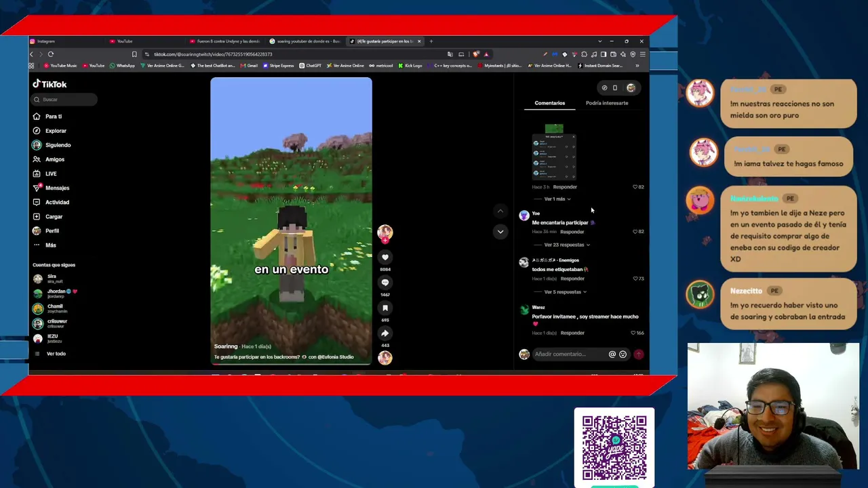Reload the page
Viewport: 868px width, 488px height.
click(x=51, y=54)
